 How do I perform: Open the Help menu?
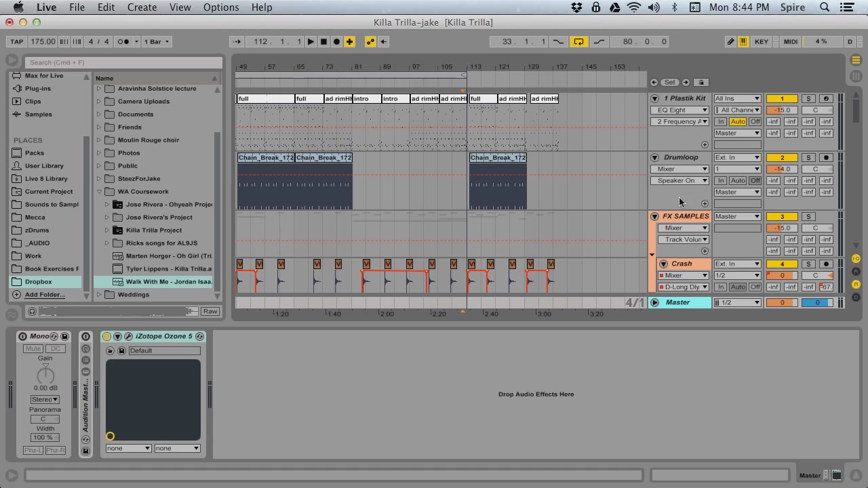click(x=262, y=7)
